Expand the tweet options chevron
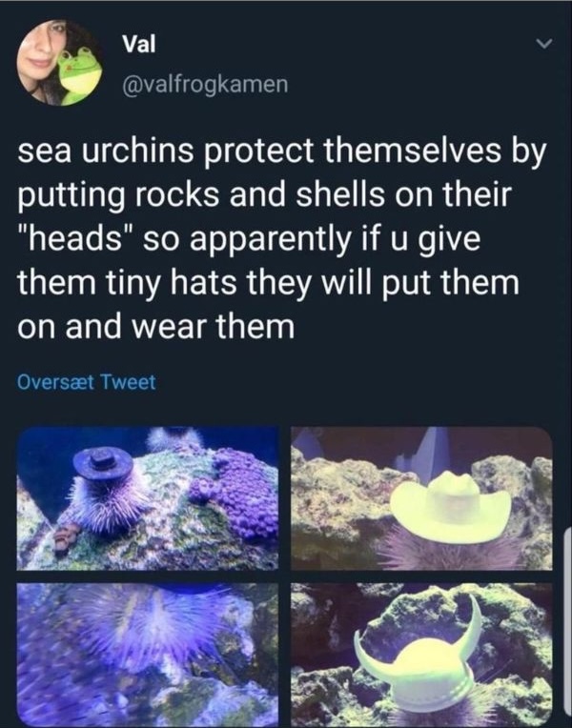572x728 pixels. coord(542,44)
